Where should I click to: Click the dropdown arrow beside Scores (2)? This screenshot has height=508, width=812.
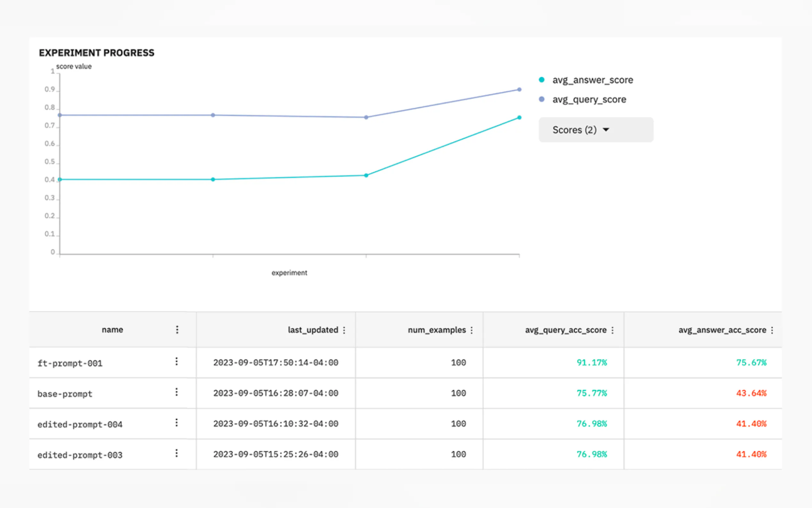click(606, 130)
